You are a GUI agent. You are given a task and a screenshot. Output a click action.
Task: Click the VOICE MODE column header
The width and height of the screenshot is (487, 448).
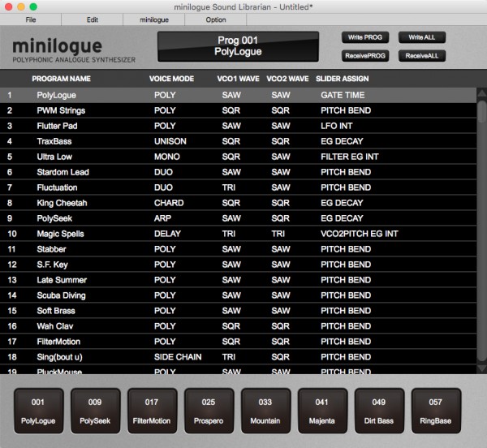coord(171,79)
